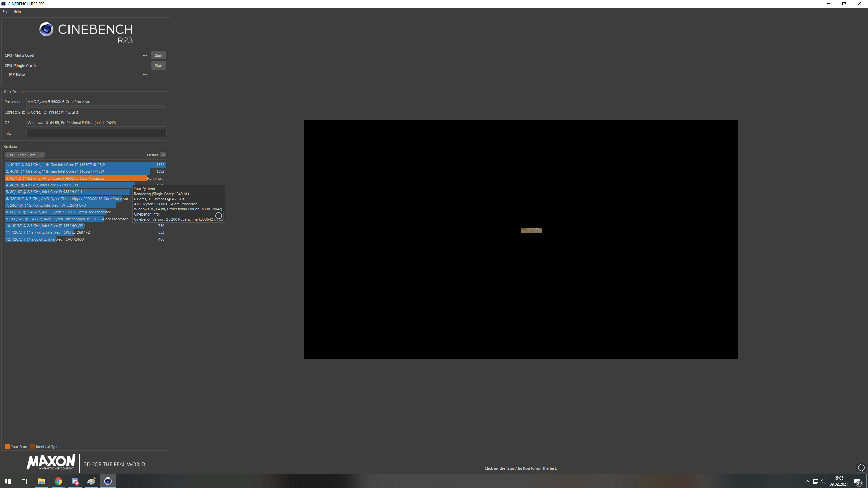
Task: Open the File menu
Action: (5, 12)
